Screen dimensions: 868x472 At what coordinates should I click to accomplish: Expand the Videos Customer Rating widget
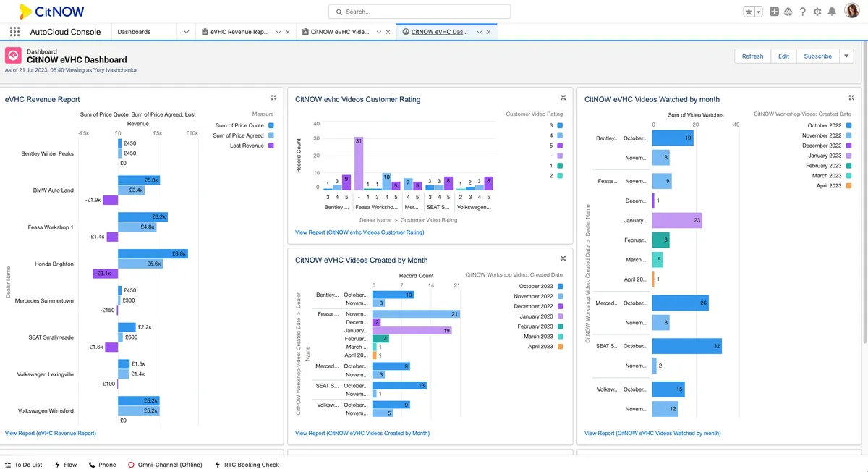[563, 98]
